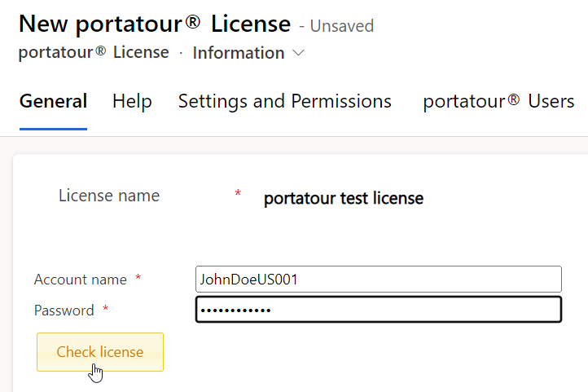Viewport: 588px width, 392px height.
Task: Click the 'New portatour® License' page title
Action: point(154,24)
